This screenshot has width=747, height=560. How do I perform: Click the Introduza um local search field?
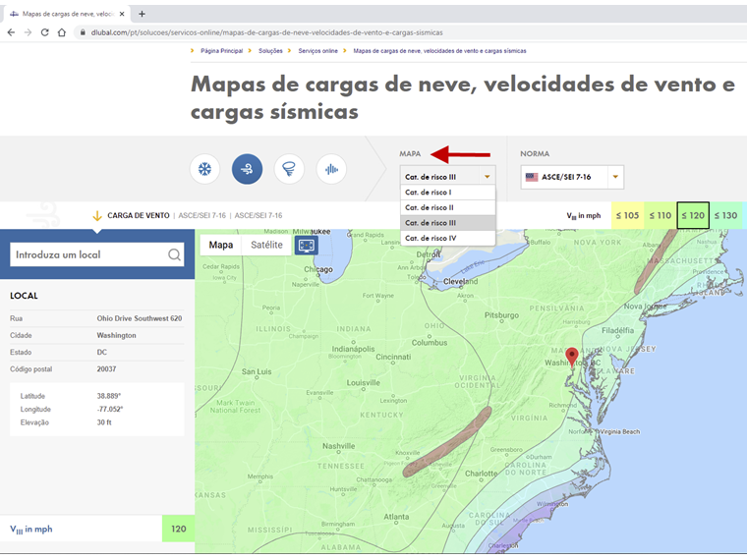(96, 254)
